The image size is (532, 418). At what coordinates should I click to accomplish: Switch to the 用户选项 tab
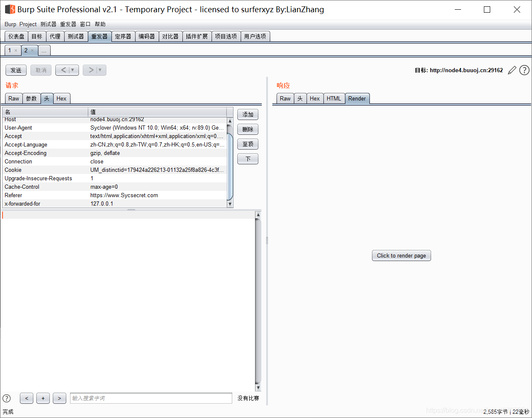click(255, 36)
